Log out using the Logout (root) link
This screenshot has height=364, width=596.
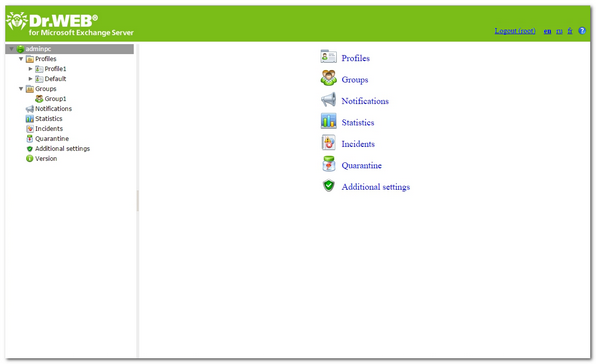click(515, 31)
